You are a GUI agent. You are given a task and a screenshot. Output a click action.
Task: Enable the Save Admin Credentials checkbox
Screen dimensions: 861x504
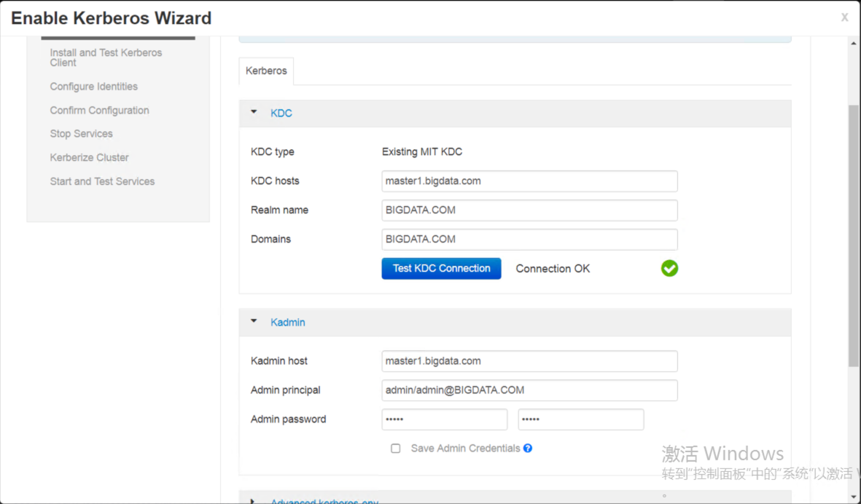click(x=396, y=448)
